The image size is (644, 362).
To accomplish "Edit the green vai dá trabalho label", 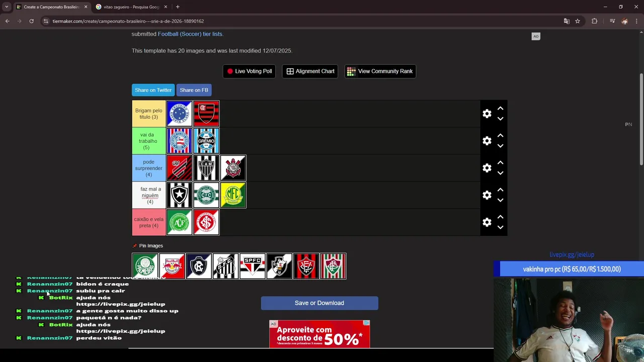I will (148, 141).
